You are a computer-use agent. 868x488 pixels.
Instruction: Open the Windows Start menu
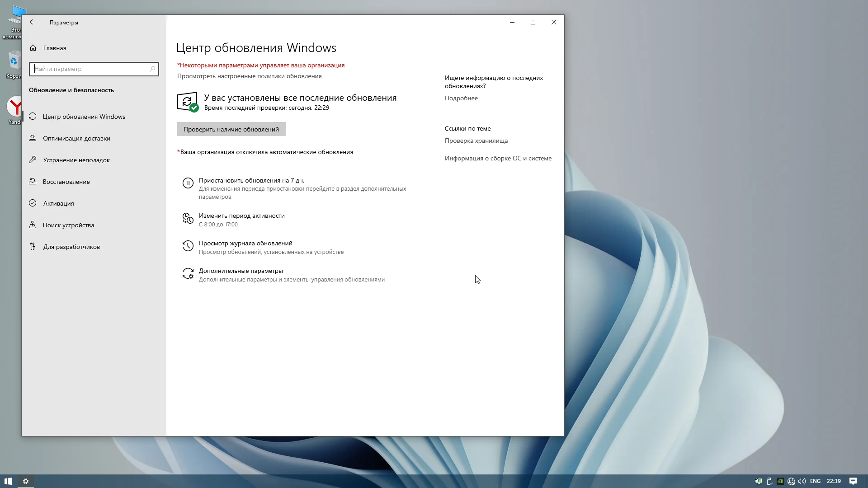[x=8, y=481]
